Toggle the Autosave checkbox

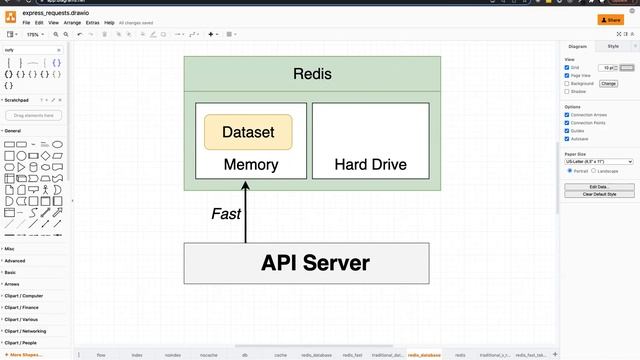pos(567,139)
